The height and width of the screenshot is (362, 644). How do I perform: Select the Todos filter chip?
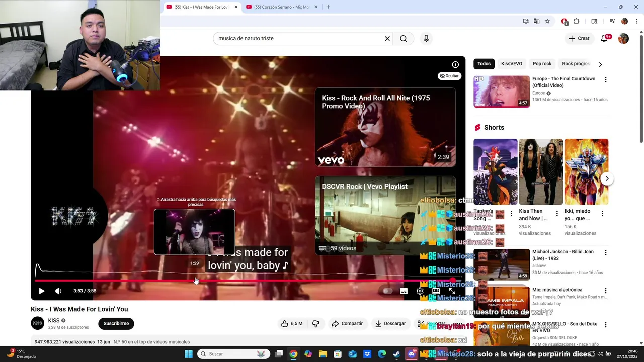(x=484, y=64)
